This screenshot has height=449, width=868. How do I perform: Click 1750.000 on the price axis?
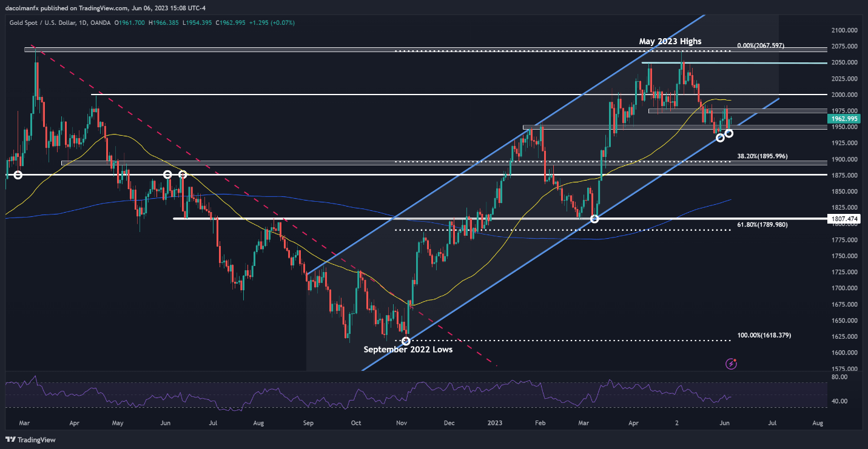844,256
